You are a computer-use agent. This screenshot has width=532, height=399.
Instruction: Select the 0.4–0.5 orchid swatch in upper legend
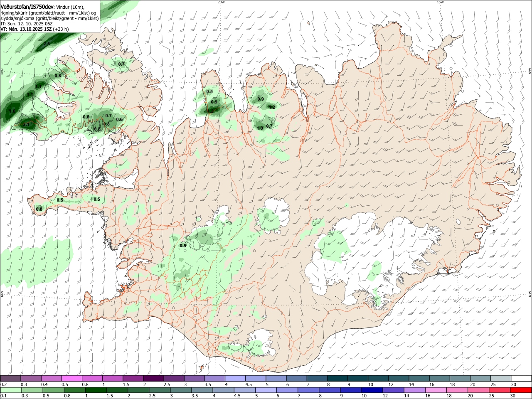52,378
